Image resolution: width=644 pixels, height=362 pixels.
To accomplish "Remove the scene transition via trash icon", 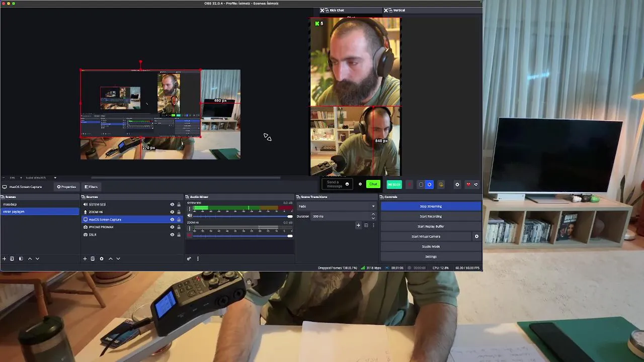I will tap(366, 225).
